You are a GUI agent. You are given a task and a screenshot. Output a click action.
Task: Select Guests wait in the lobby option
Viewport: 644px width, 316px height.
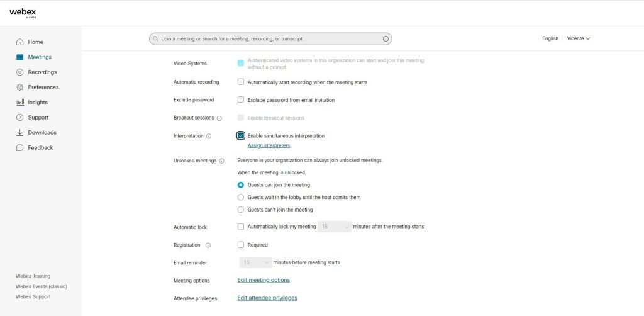tap(241, 197)
